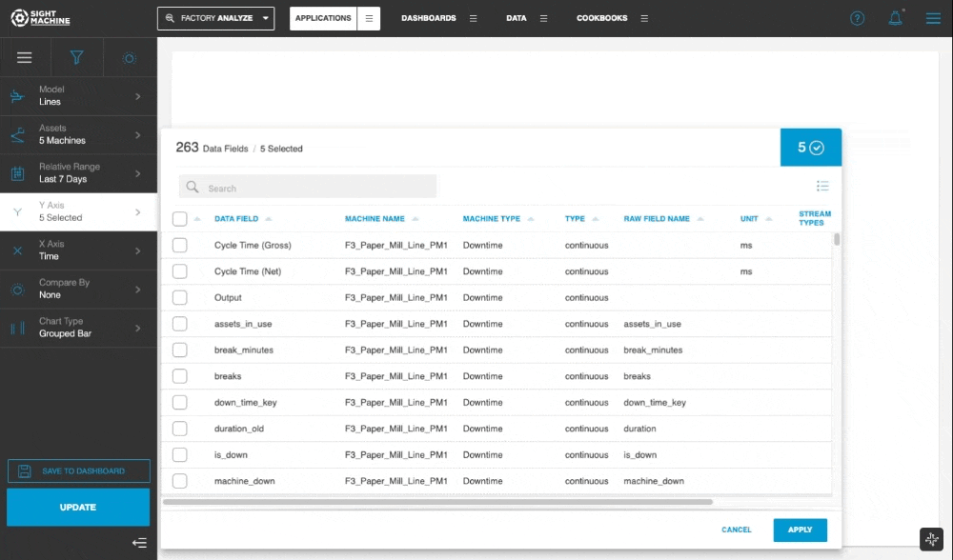The image size is (953, 560).
Task: Click Save to Dashboard
Action: 78,471
